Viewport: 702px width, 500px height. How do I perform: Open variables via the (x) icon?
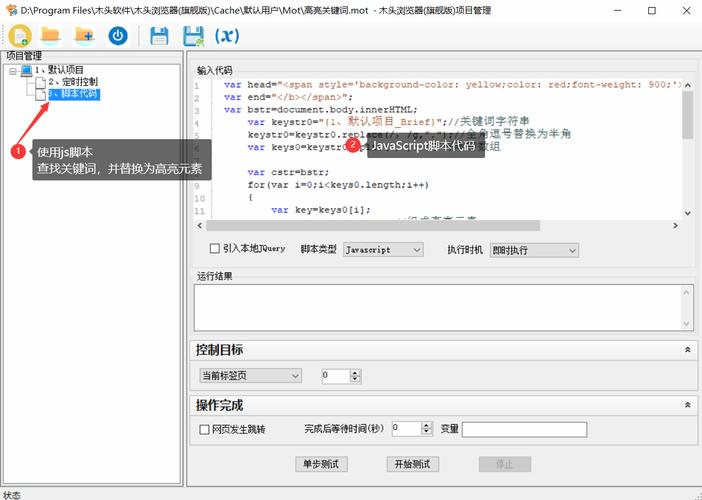point(227,35)
